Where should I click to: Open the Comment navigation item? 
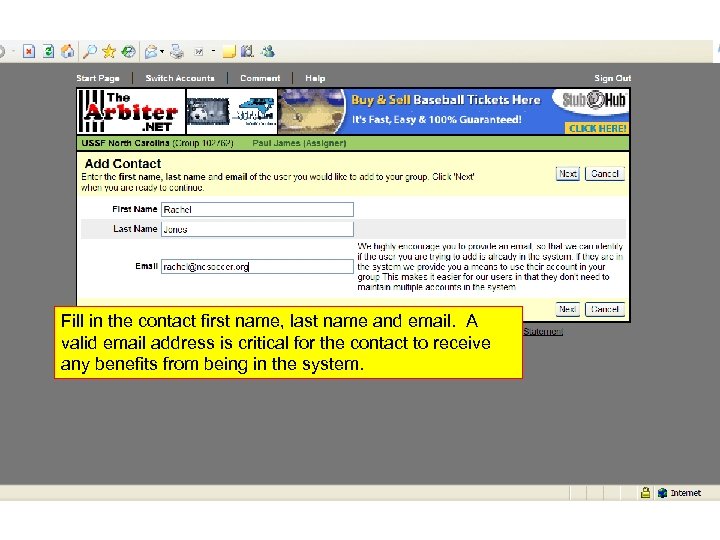(x=260, y=78)
